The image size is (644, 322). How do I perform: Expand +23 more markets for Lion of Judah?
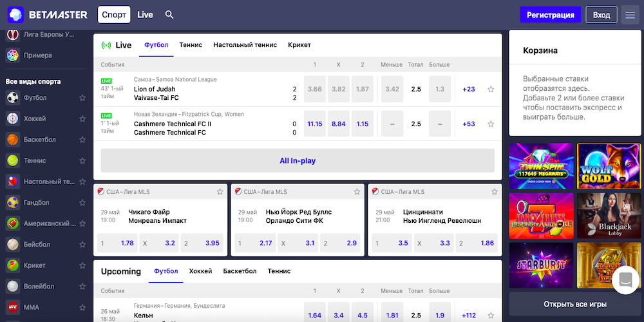[469, 90]
